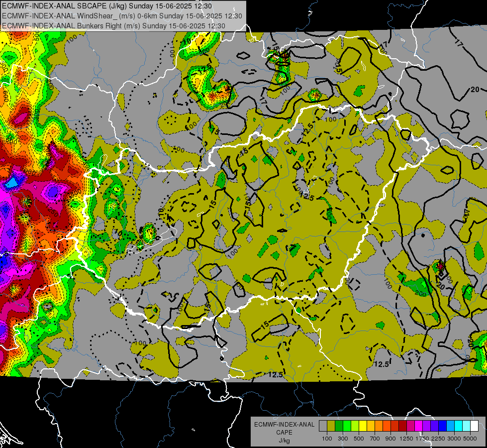The image size is (487, 448).
Task: Click the 300 value in the legend scale
Action: pos(343,439)
